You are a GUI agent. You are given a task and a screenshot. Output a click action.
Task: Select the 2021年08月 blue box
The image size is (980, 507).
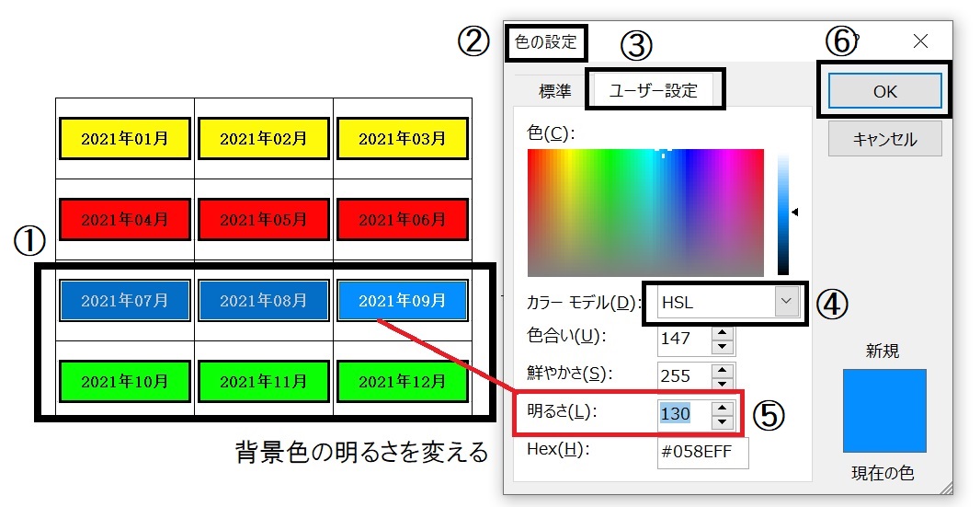coord(264,301)
